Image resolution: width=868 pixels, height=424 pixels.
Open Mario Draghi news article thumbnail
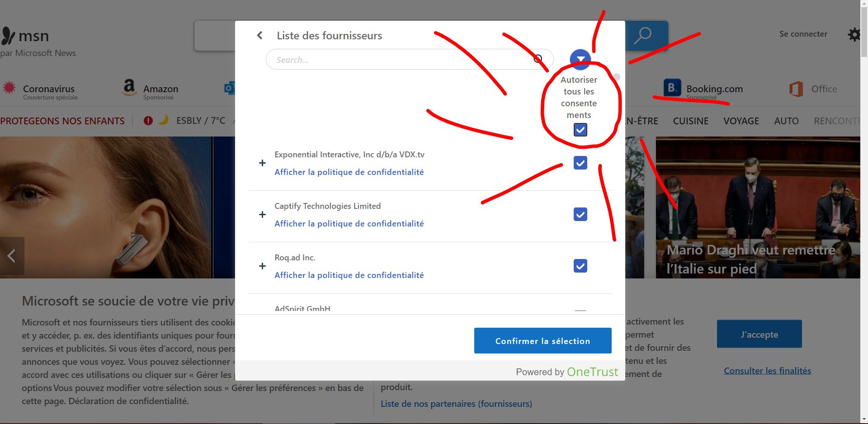[x=758, y=207]
